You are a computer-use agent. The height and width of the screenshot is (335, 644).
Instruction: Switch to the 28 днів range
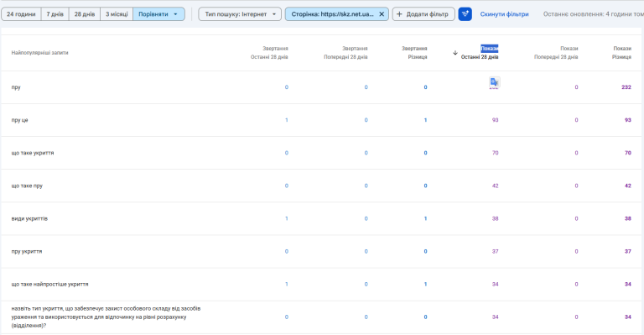[x=85, y=14]
